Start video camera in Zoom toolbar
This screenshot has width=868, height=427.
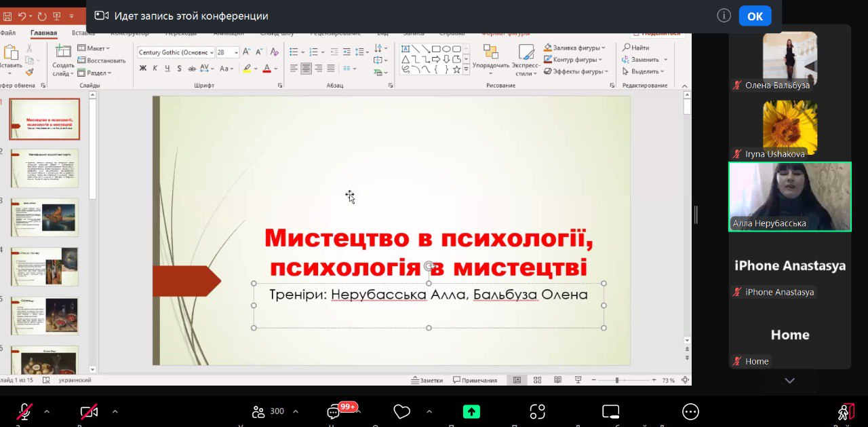89,411
